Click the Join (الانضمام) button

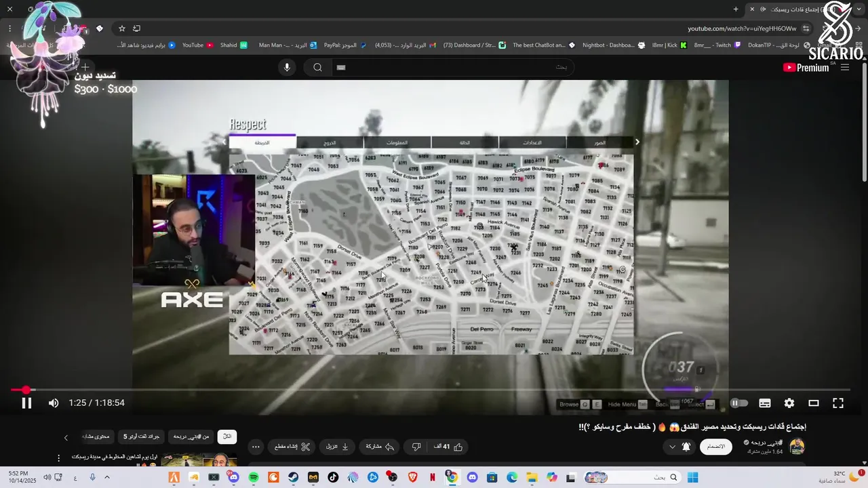pyautogui.click(x=716, y=447)
